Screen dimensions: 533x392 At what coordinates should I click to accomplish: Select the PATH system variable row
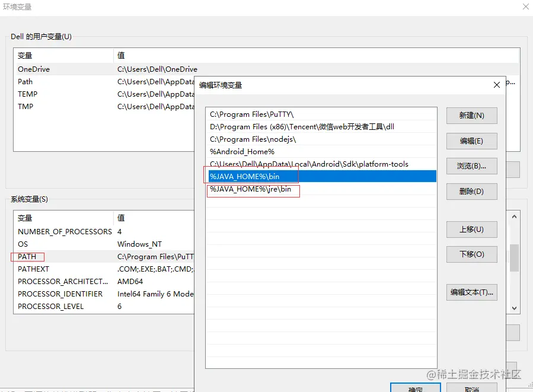105,256
